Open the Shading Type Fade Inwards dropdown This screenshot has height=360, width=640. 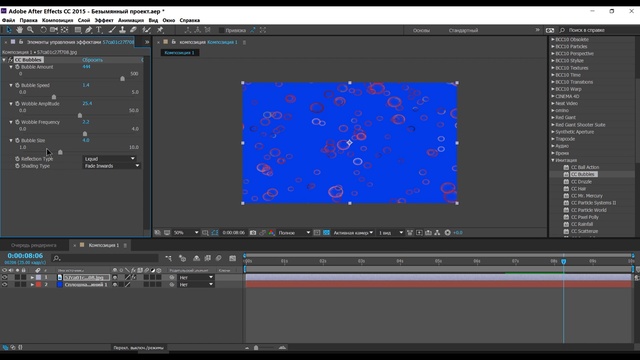click(111, 166)
